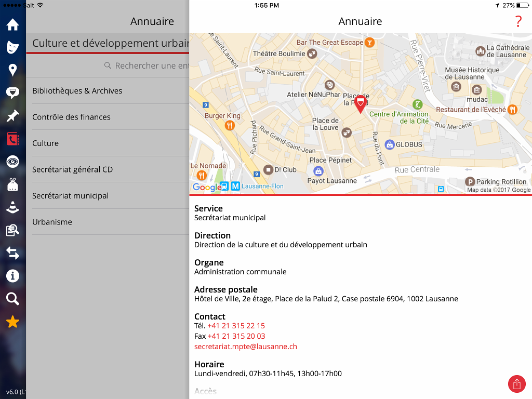Tap the Restaurant de l'Evêché marker
The width and height of the screenshot is (532, 399).
click(512, 110)
